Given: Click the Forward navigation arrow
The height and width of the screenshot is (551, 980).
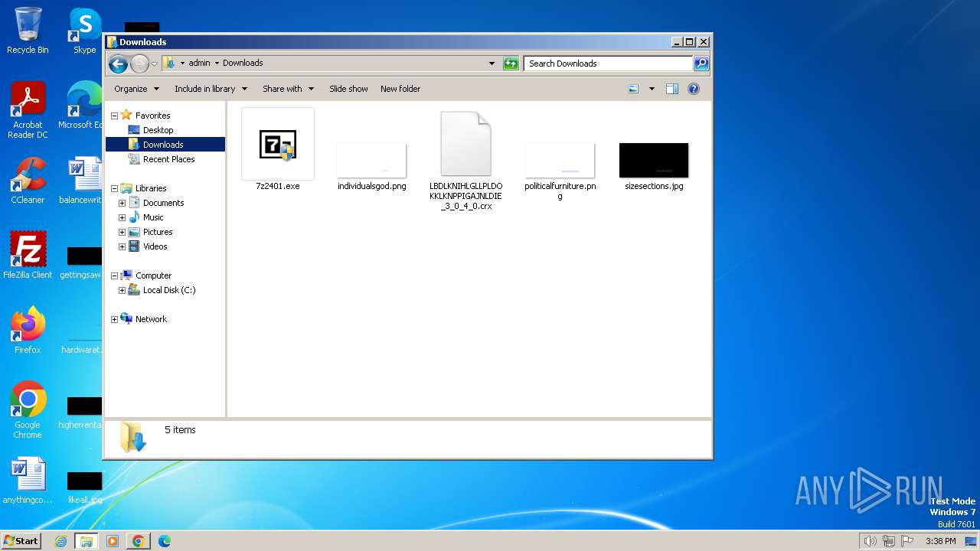Looking at the screenshot, I should point(139,64).
